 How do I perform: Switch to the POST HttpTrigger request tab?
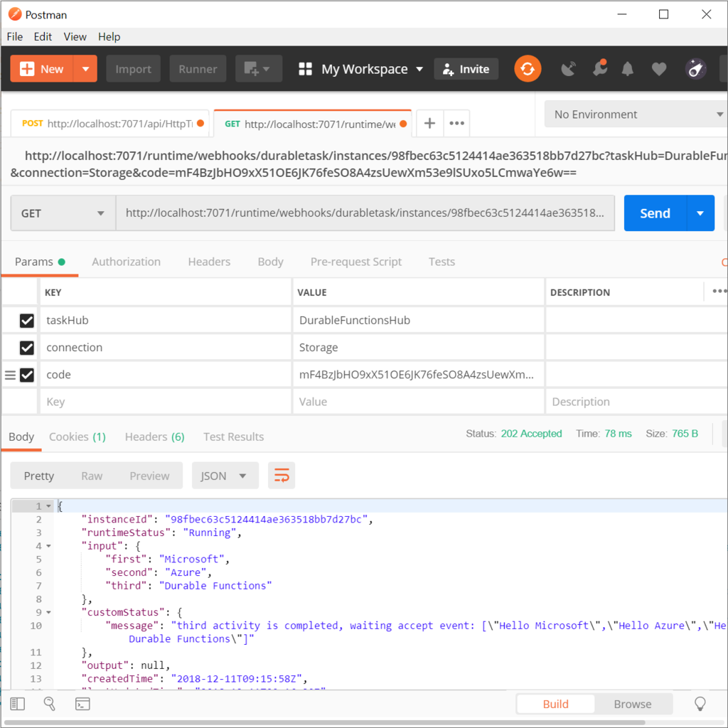tap(112, 124)
